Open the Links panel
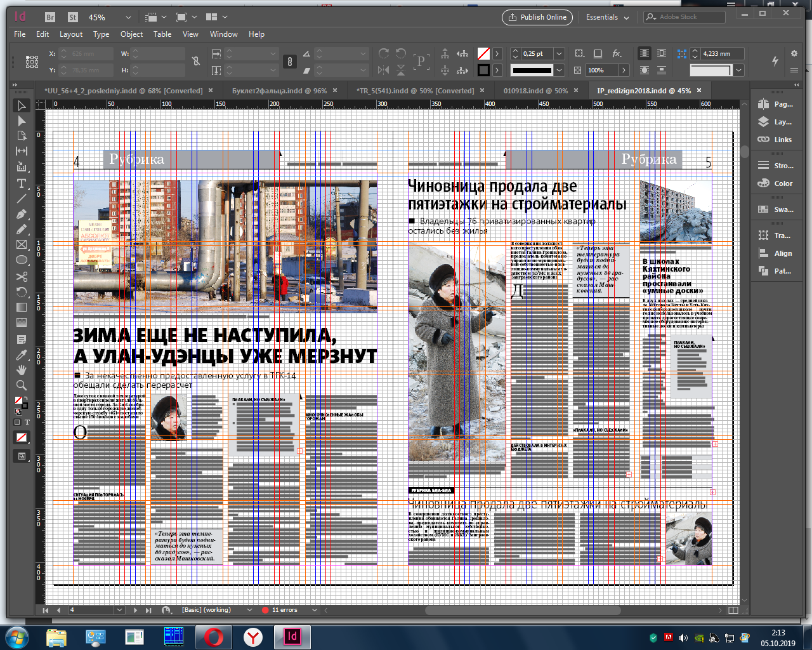The width and height of the screenshot is (812, 650). point(776,140)
